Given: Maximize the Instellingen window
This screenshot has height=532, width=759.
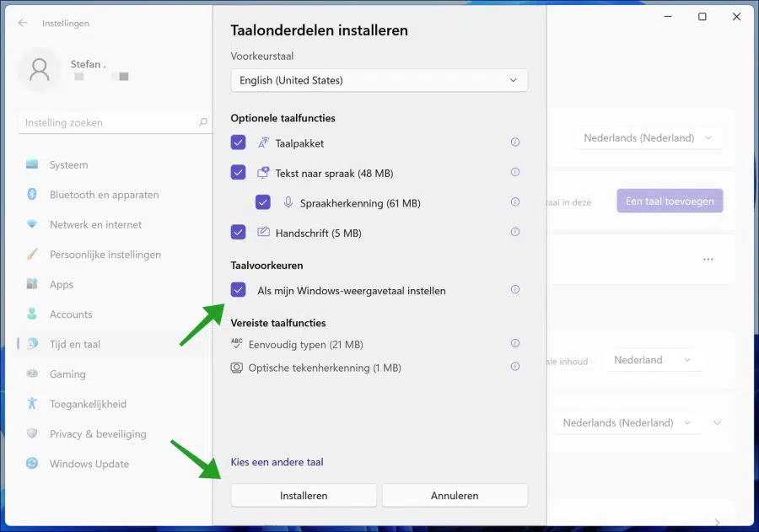Looking at the screenshot, I should [702, 17].
